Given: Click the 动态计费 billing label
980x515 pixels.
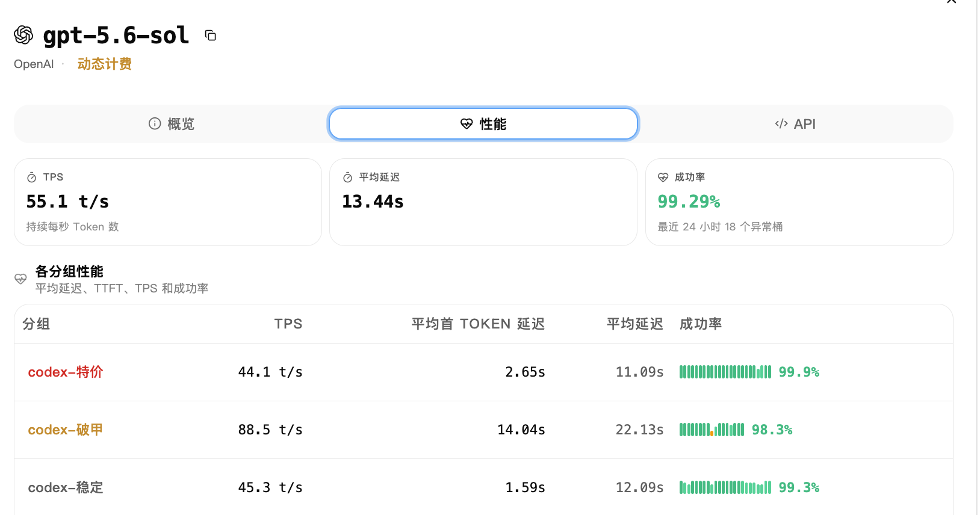Looking at the screenshot, I should (x=105, y=64).
